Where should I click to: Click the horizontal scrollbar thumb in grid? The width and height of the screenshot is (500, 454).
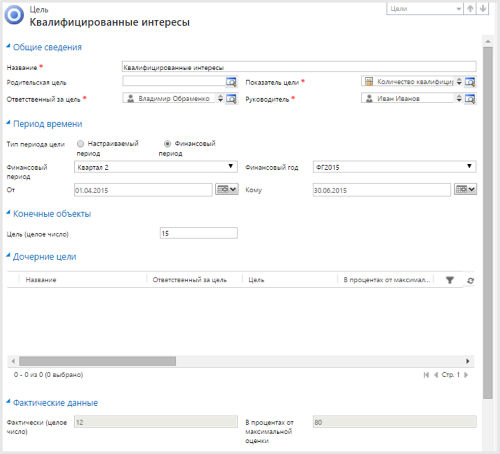coord(97,361)
